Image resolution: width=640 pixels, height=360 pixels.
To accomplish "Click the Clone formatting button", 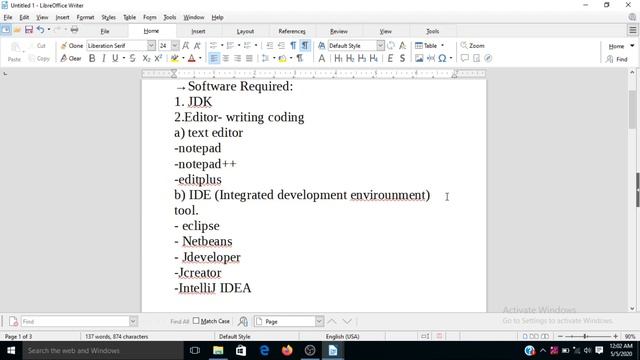I will point(72,46).
